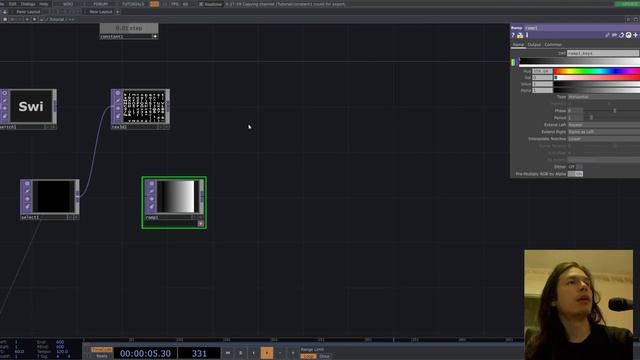Toggle Pre-Multiply RGB by Alpha switch
The height and width of the screenshot is (360, 640).
click(575, 174)
